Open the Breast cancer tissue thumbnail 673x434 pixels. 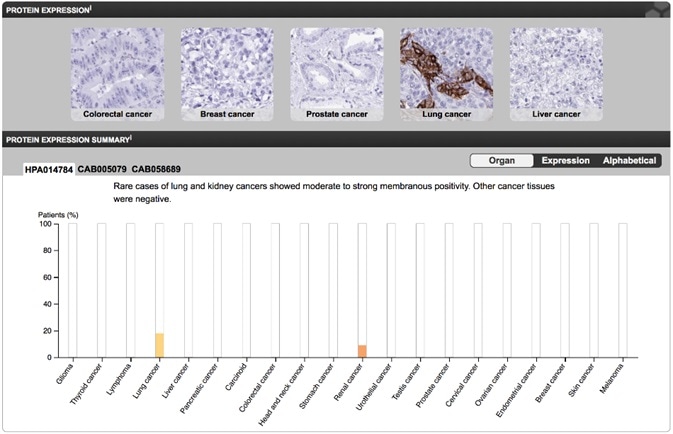227,68
